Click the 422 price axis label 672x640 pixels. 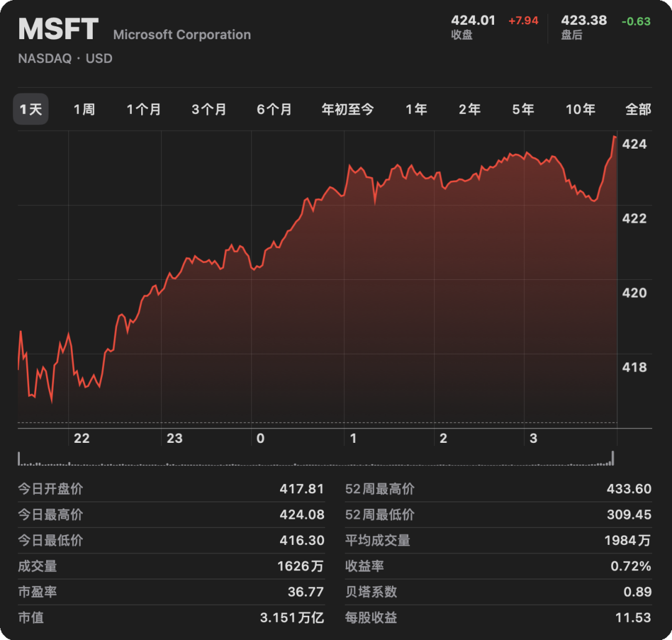click(634, 218)
